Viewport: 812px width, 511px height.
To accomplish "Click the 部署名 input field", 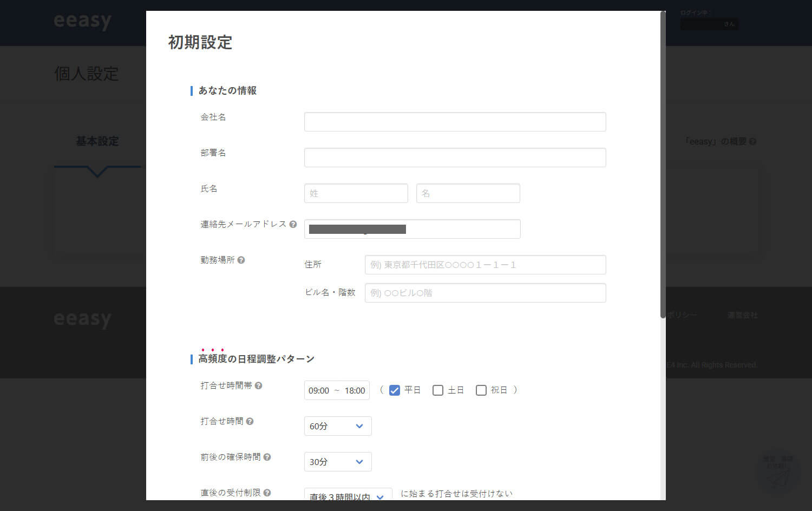I will click(x=455, y=158).
